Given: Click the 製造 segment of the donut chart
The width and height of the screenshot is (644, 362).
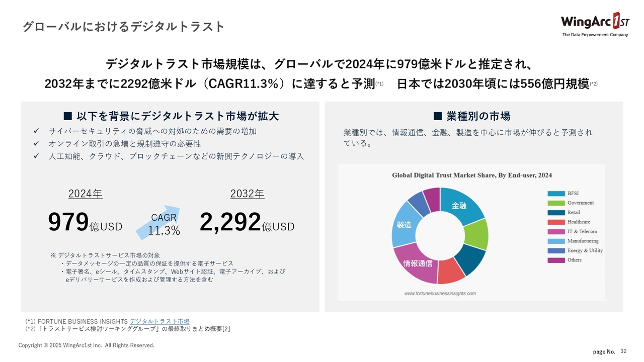Looking at the screenshot, I should pyautogui.click(x=404, y=225).
